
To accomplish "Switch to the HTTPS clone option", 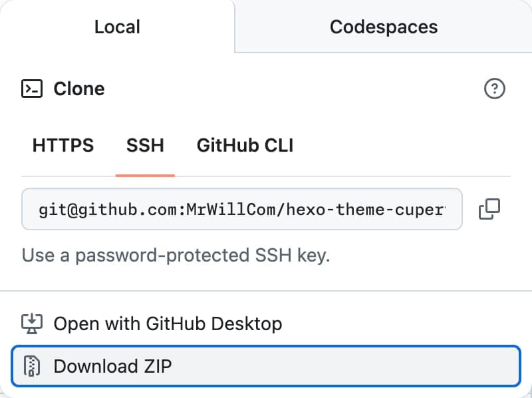I will [x=63, y=145].
